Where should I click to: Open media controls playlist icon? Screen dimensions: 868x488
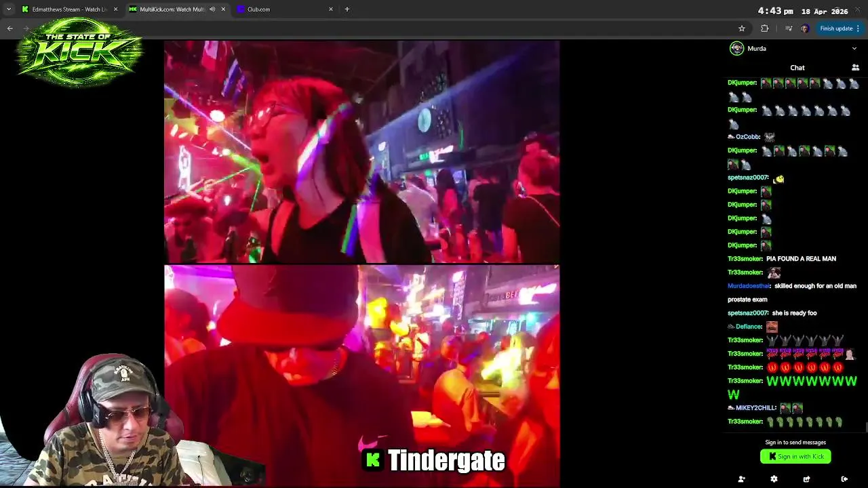click(x=788, y=28)
